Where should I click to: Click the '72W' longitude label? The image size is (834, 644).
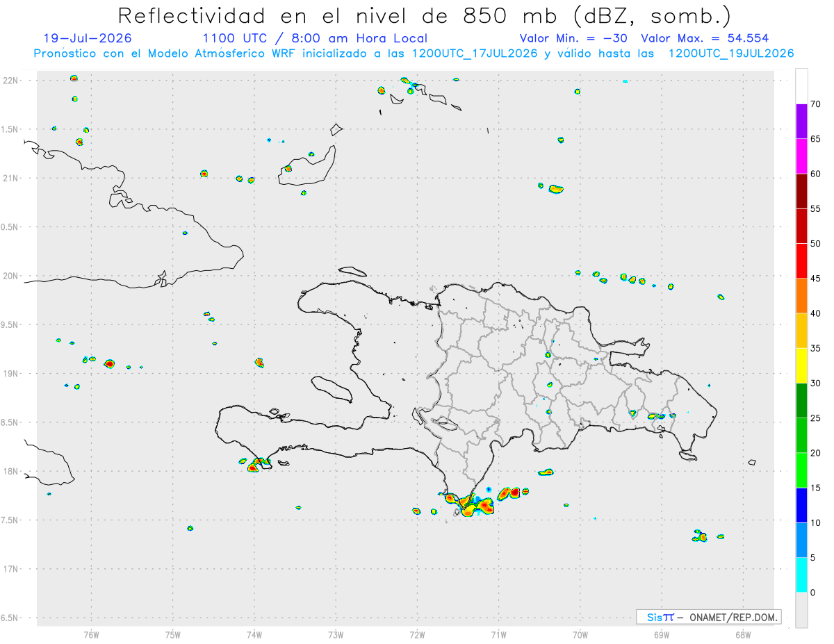point(417,634)
